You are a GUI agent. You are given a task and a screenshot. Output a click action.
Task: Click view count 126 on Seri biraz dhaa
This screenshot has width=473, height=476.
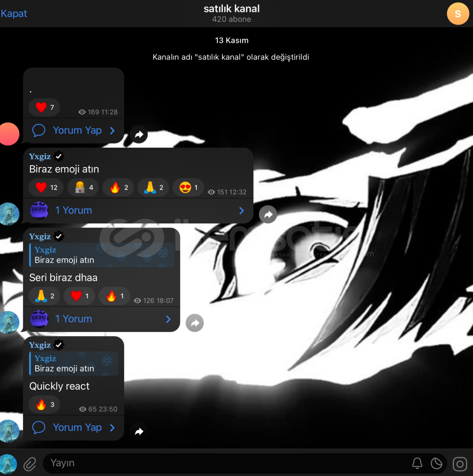pos(149,301)
